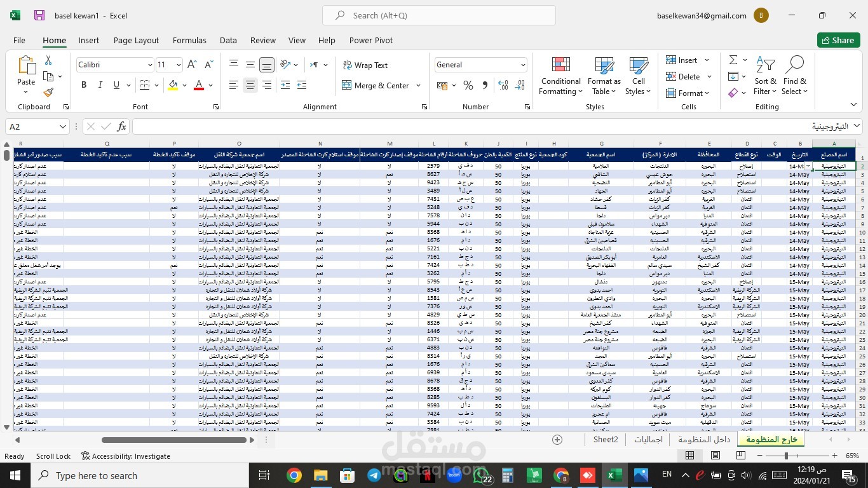This screenshot has height=488, width=868.
Task: Switch to Page Layout view icon
Action: (715, 456)
